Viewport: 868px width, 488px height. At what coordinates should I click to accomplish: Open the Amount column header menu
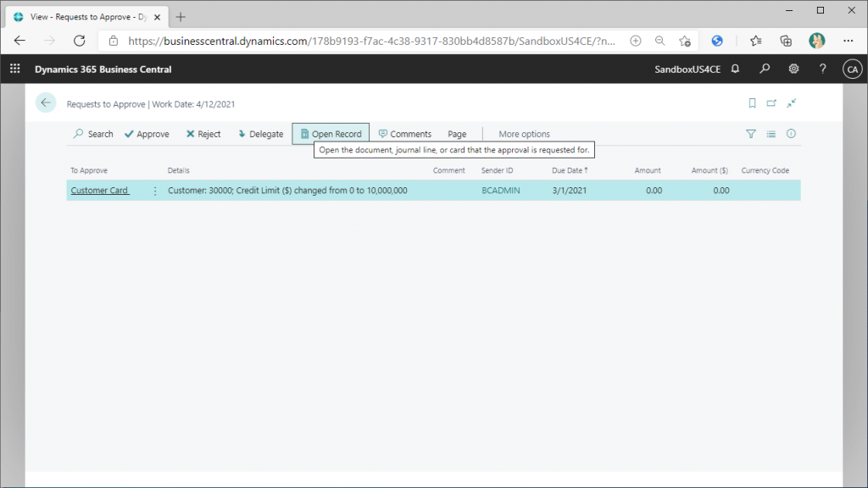click(647, 170)
